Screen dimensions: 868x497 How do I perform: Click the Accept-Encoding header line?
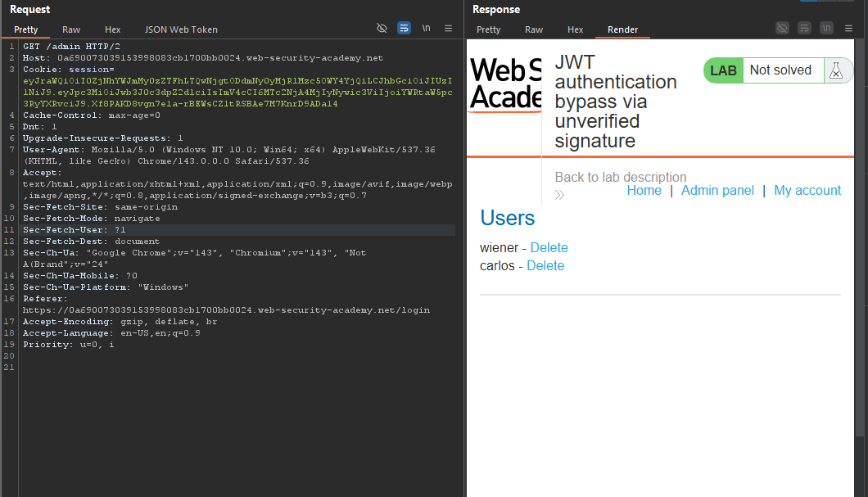[x=120, y=322]
